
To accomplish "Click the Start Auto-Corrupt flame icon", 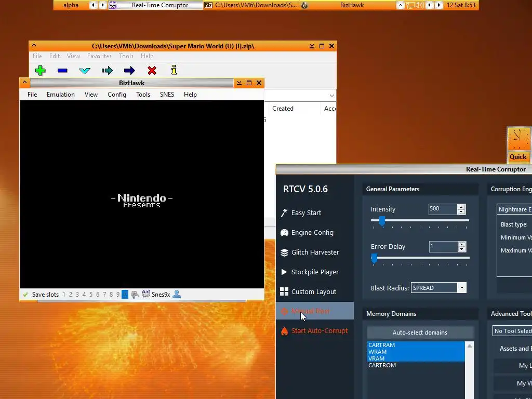I will [284, 331].
